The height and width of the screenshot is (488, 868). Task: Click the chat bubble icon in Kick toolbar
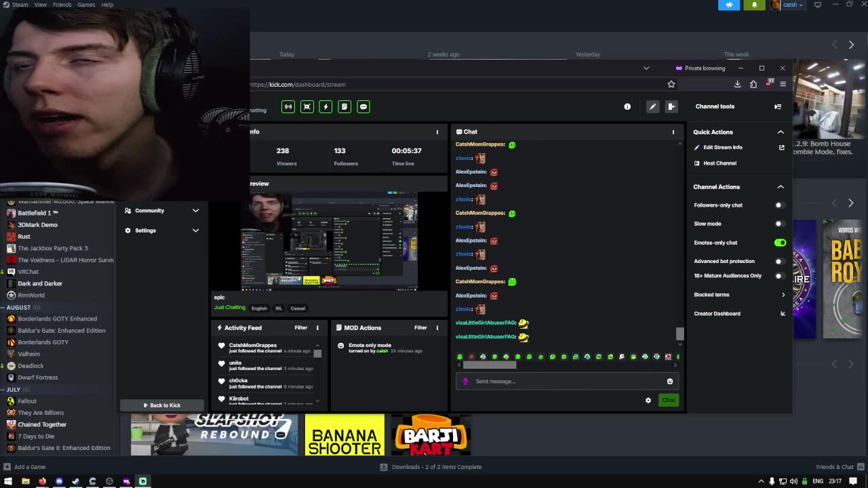pos(363,106)
